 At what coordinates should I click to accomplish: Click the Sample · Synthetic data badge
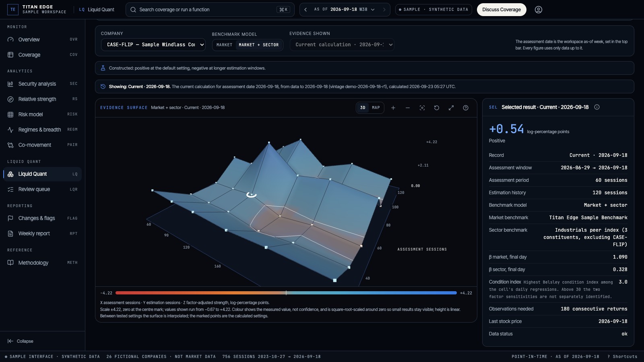[x=433, y=10]
